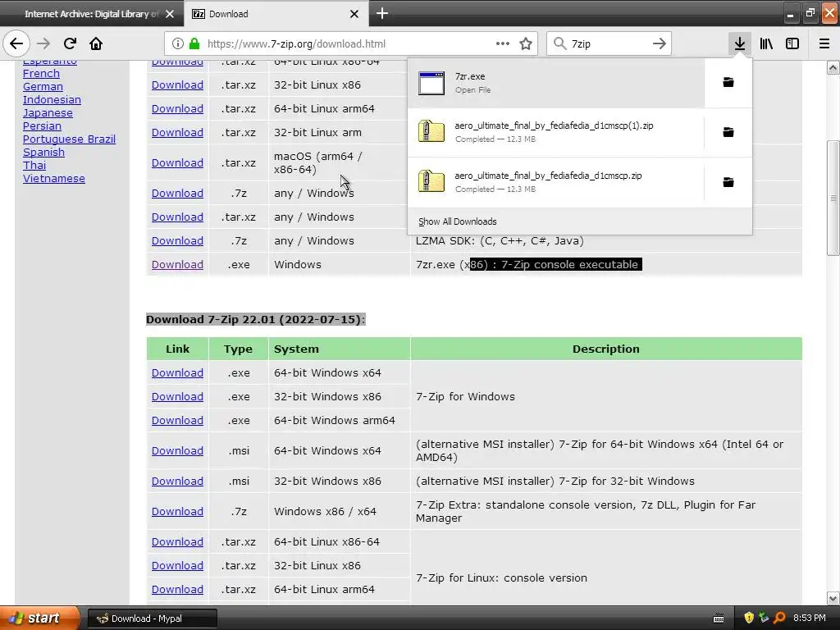Download .msi for 64-bit Windows x64
Image resolution: width=840 pixels, height=630 pixels.
(x=177, y=450)
